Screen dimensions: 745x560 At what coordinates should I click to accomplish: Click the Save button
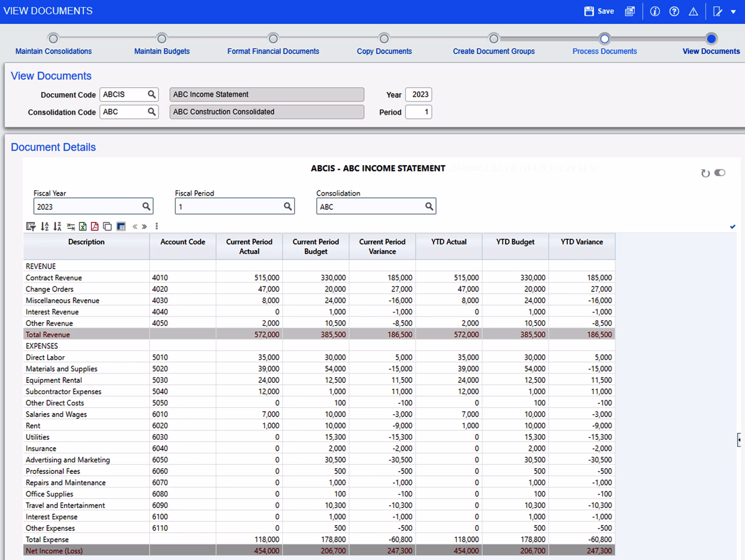(599, 11)
